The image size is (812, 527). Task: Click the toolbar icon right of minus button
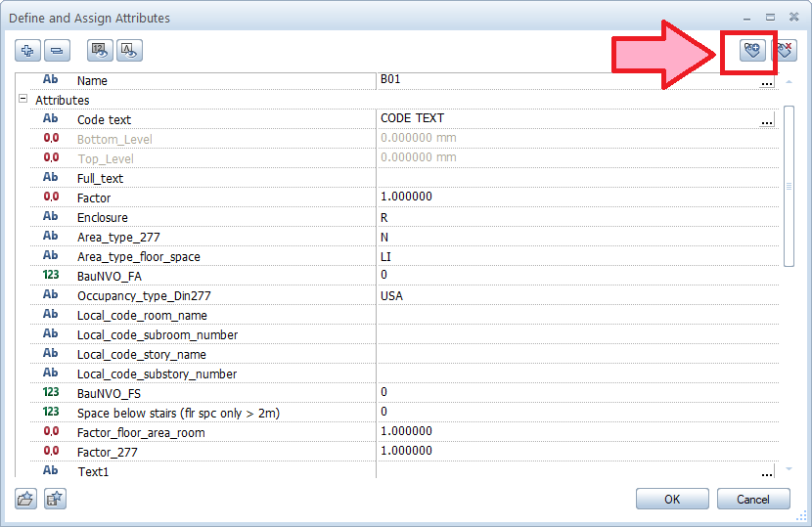[99, 51]
